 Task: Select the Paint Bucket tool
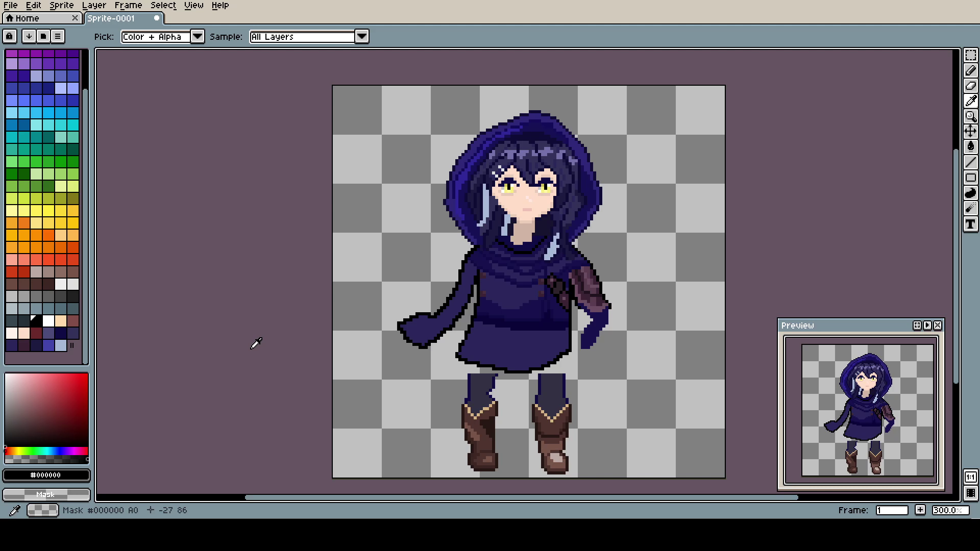point(970,147)
